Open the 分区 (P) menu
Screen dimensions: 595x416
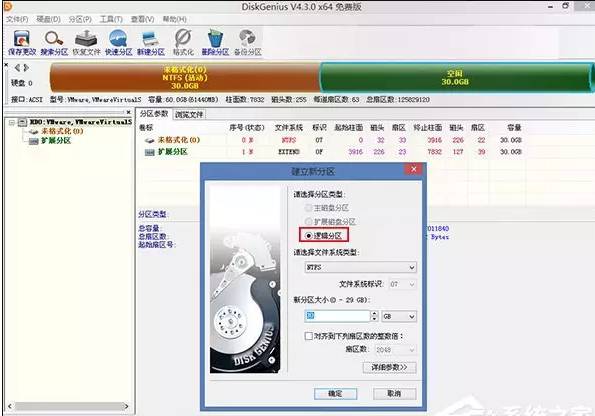click(x=80, y=19)
